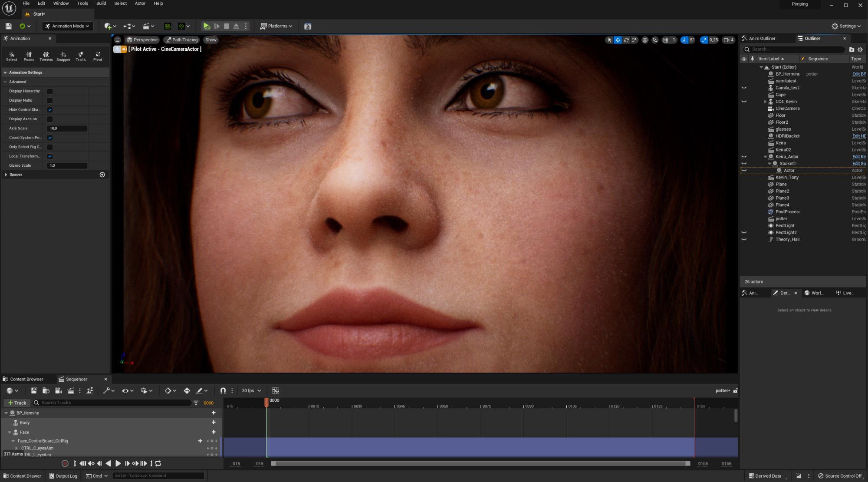This screenshot has width=868, height=482.
Task: Collapse Keira_Actor in the Outliner
Action: click(765, 157)
